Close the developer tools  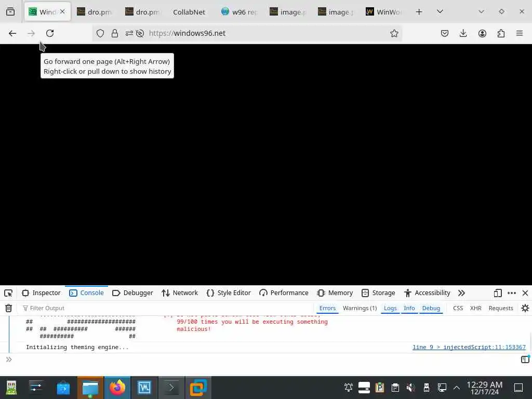pos(525,293)
